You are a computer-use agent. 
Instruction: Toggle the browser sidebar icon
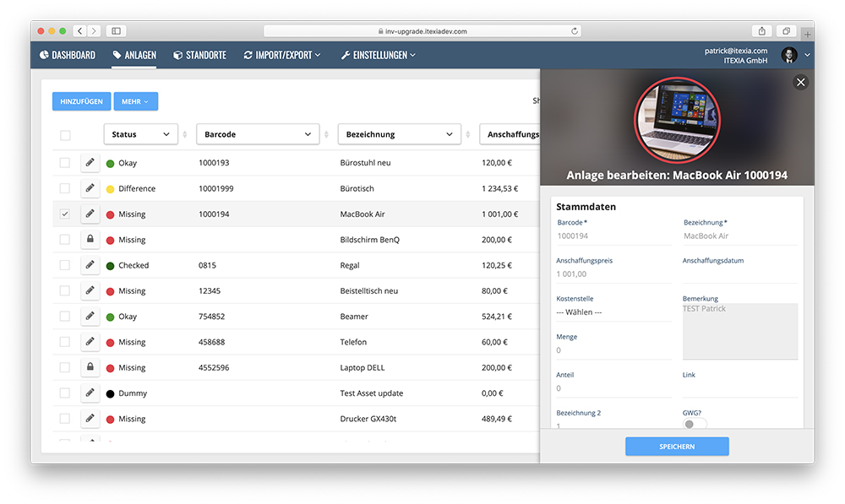click(x=116, y=31)
